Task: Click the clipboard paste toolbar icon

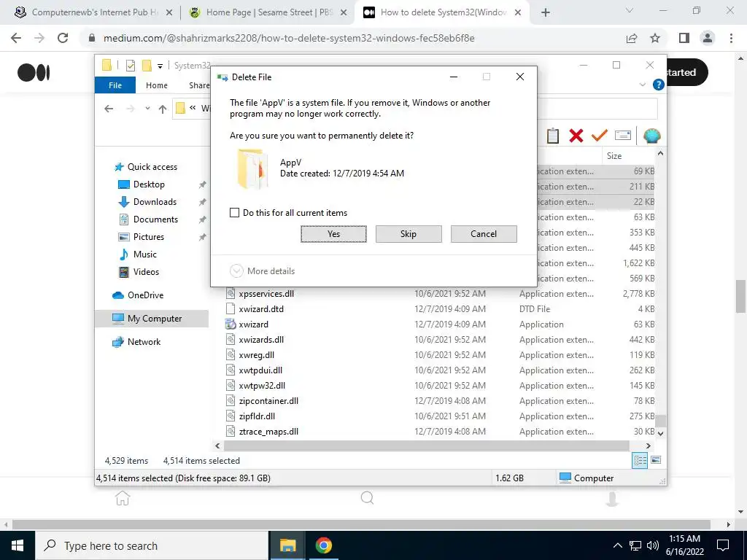Action: point(553,136)
